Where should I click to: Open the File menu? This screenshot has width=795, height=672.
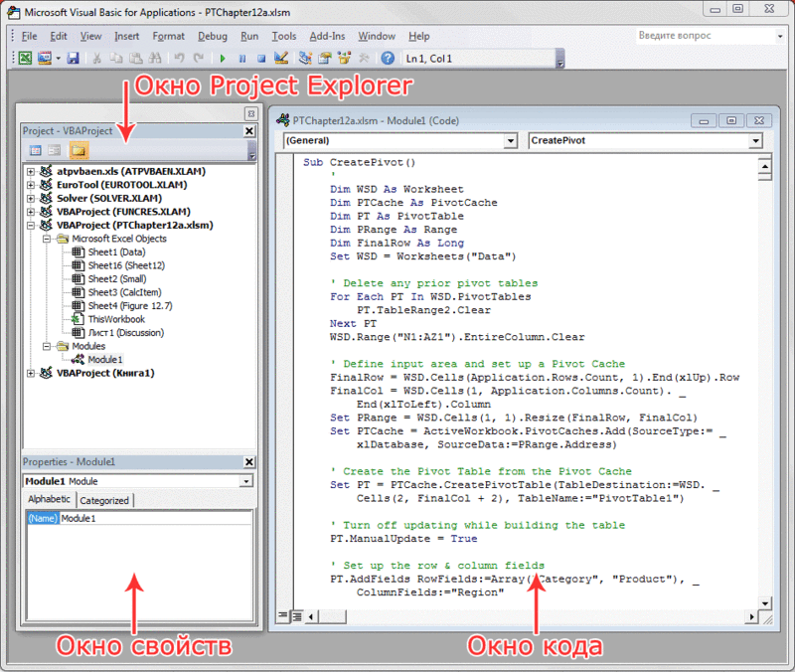[29, 36]
